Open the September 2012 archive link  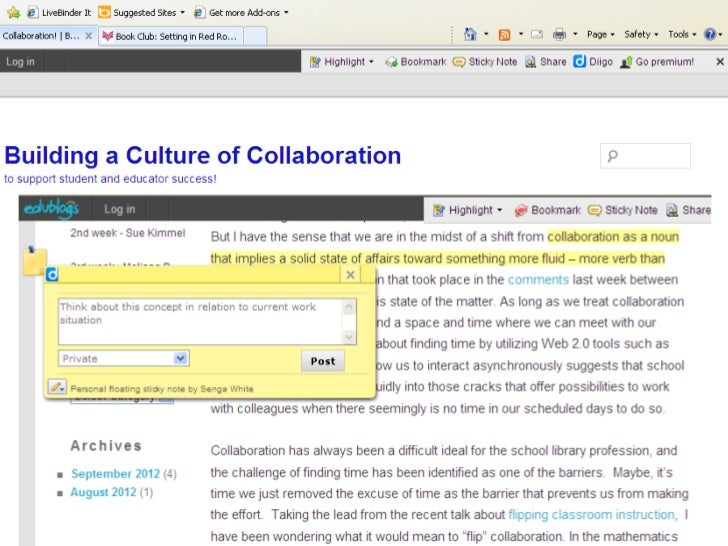(115, 473)
